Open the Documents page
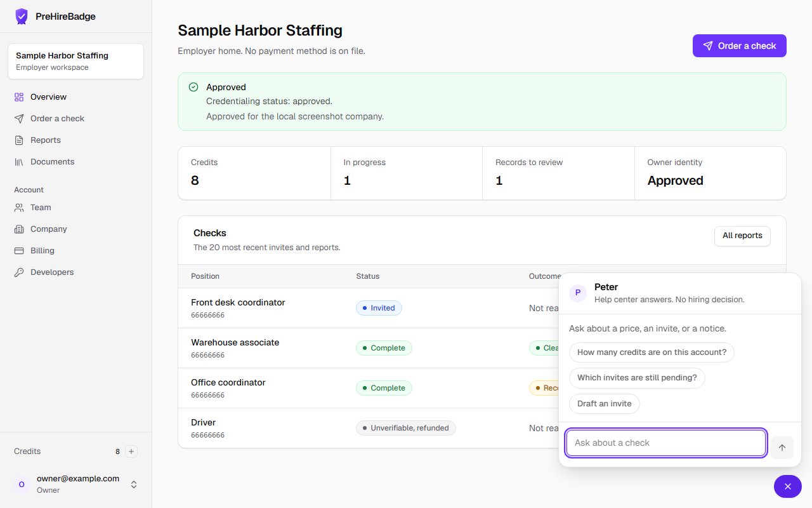This screenshot has width=812, height=508. coord(76,162)
